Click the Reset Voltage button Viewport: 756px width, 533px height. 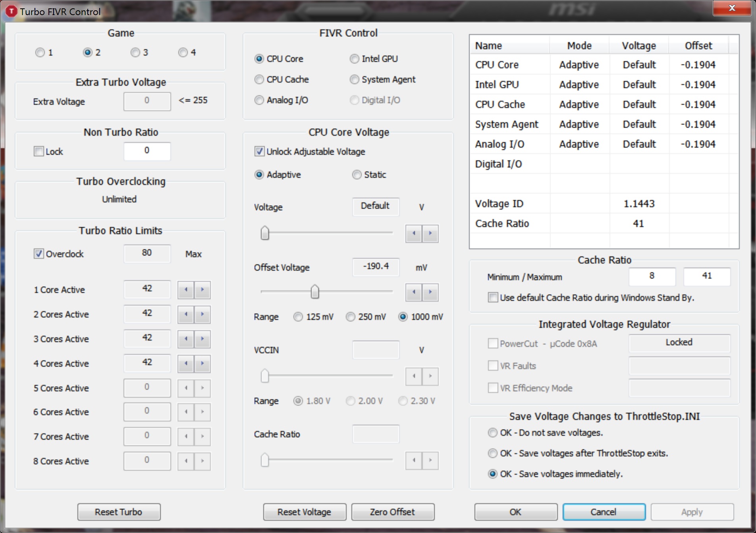click(305, 512)
